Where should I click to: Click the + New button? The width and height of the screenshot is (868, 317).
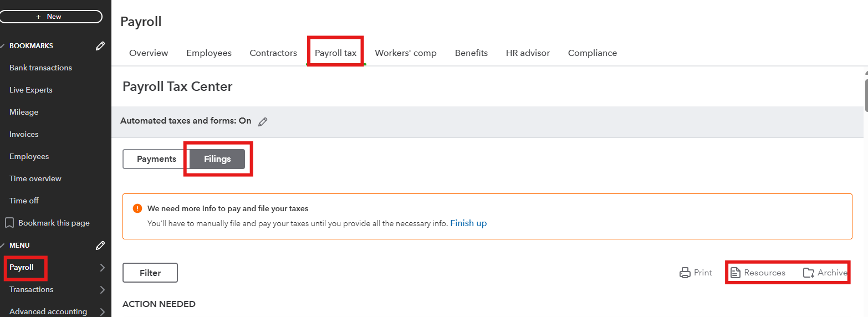[50, 17]
